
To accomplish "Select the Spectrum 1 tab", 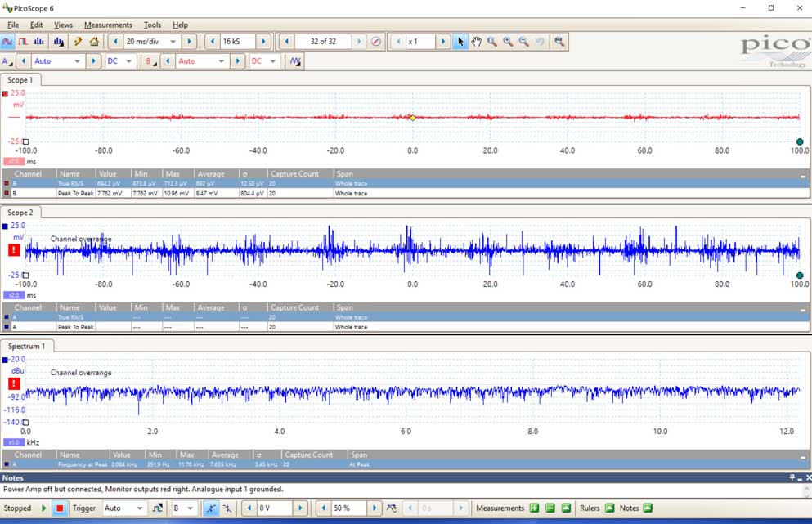I will coord(27,346).
